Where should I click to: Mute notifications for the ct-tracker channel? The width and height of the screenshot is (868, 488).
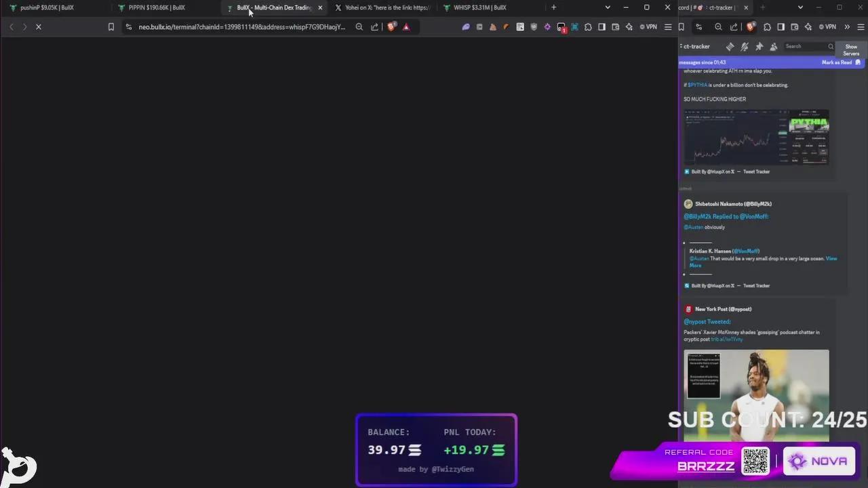pyautogui.click(x=744, y=46)
